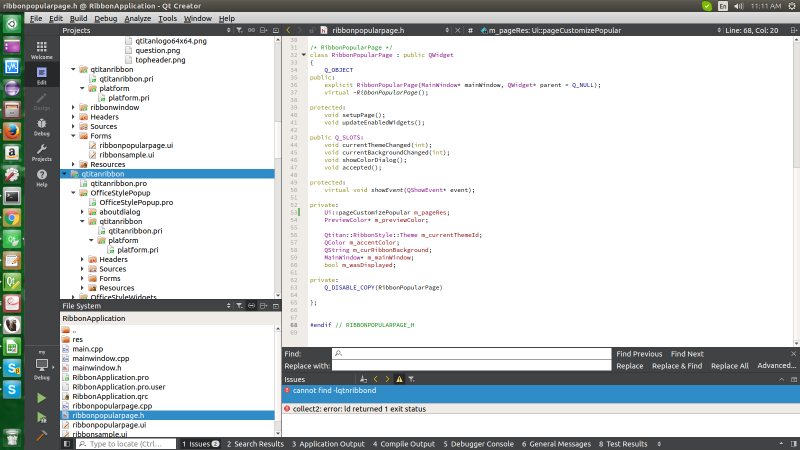Collapse the Forms folder in project tree
The image size is (800, 450).
pyautogui.click(x=73, y=136)
